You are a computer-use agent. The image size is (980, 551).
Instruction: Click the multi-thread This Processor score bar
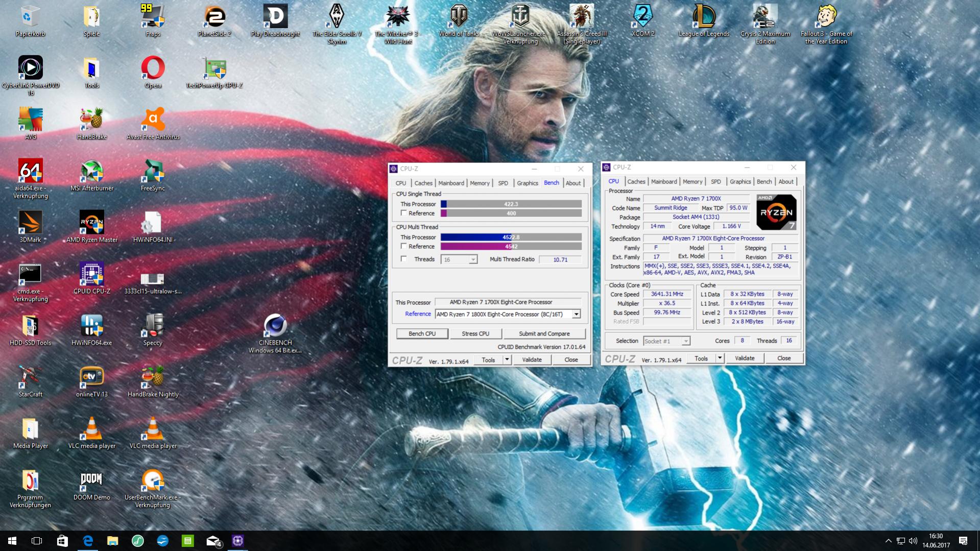tap(511, 237)
